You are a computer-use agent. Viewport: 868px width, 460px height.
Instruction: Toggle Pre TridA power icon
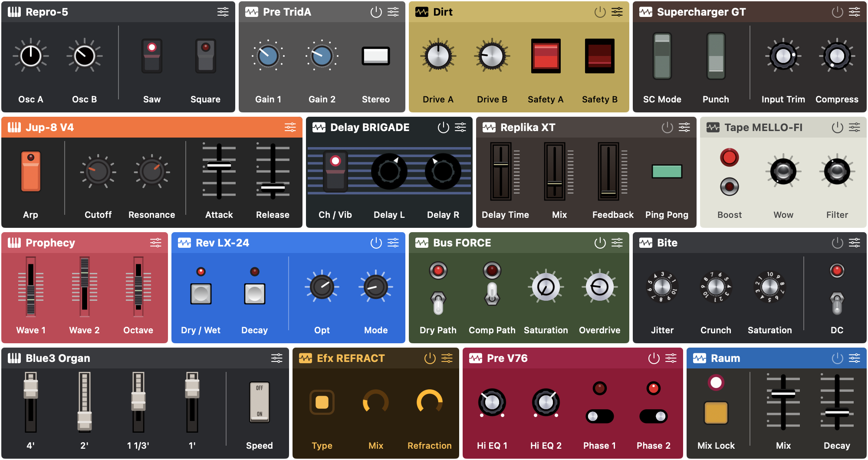(x=376, y=12)
